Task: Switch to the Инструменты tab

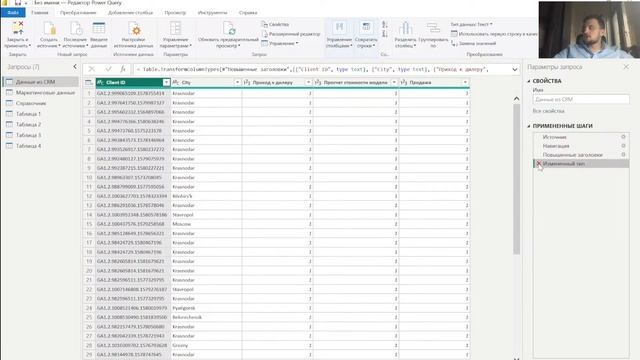Action: tap(213, 13)
